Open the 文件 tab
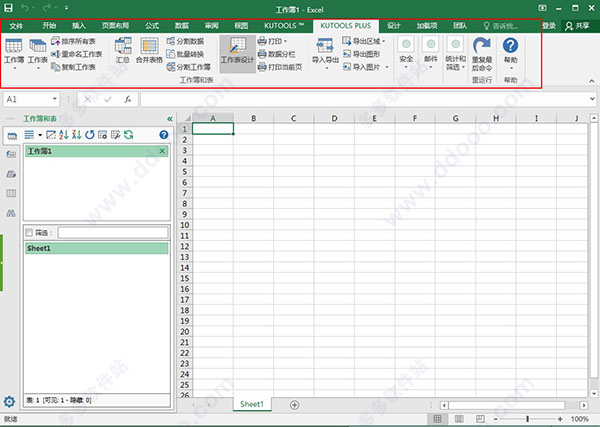Image resolution: width=600 pixels, height=427 pixels. [x=16, y=26]
